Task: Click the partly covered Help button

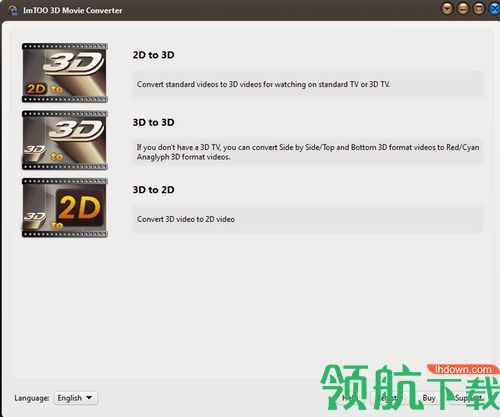Action: (x=349, y=398)
